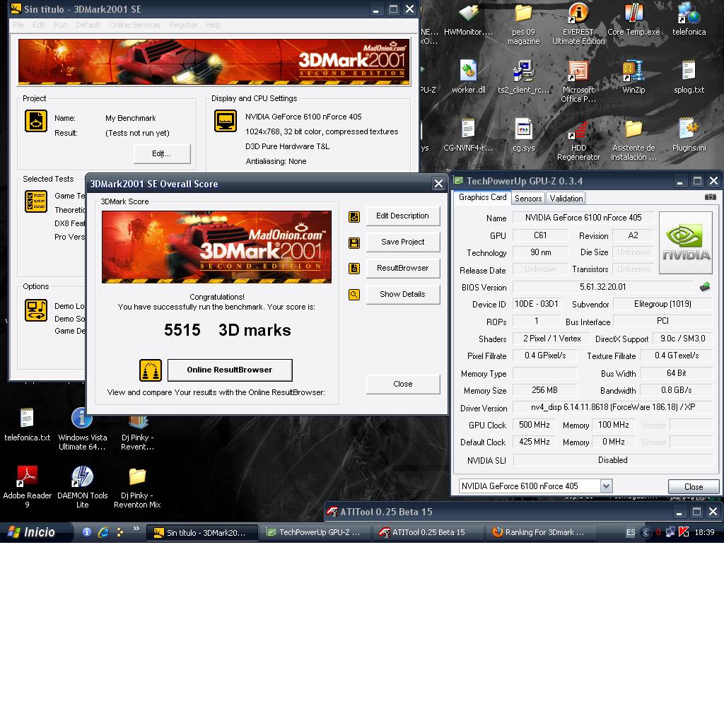Screen dimensions: 724x728
Task: Close the Overall Score dialog with Close button
Action: click(402, 384)
